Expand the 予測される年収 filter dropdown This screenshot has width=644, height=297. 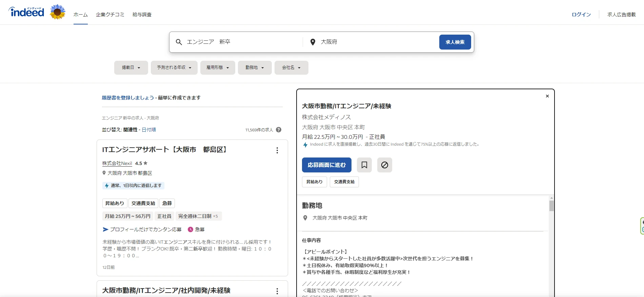pyautogui.click(x=174, y=68)
